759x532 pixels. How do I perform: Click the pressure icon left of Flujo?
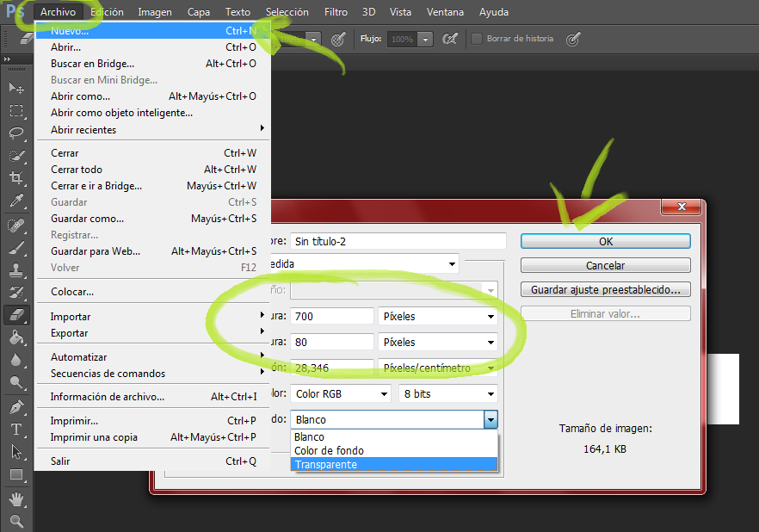pos(338,39)
